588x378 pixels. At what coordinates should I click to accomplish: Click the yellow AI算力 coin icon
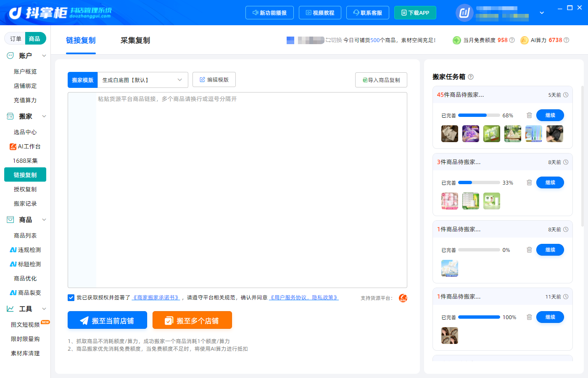coord(524,40)
